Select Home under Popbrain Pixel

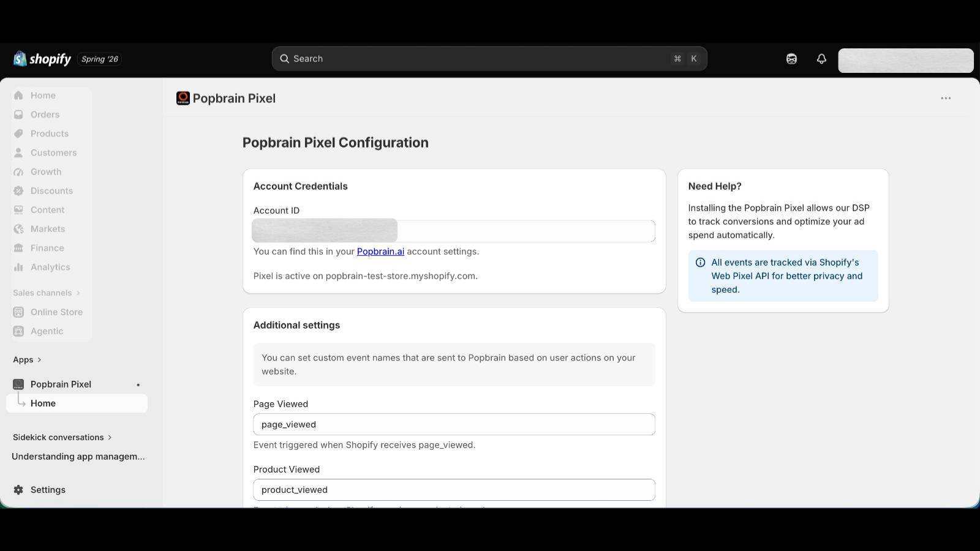coord(77,403)
